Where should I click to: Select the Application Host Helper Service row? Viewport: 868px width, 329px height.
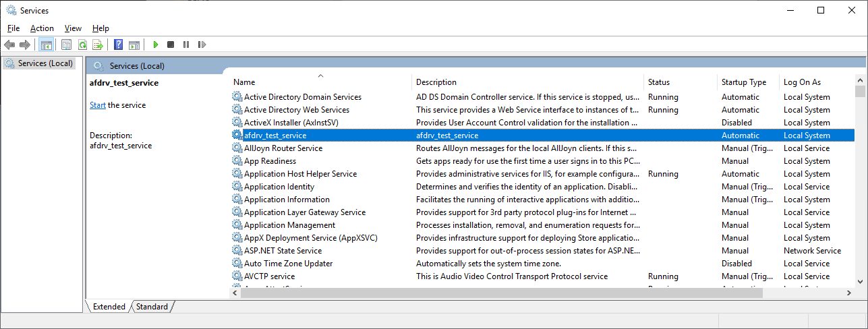pyautogui.click(x=542, y=174)
